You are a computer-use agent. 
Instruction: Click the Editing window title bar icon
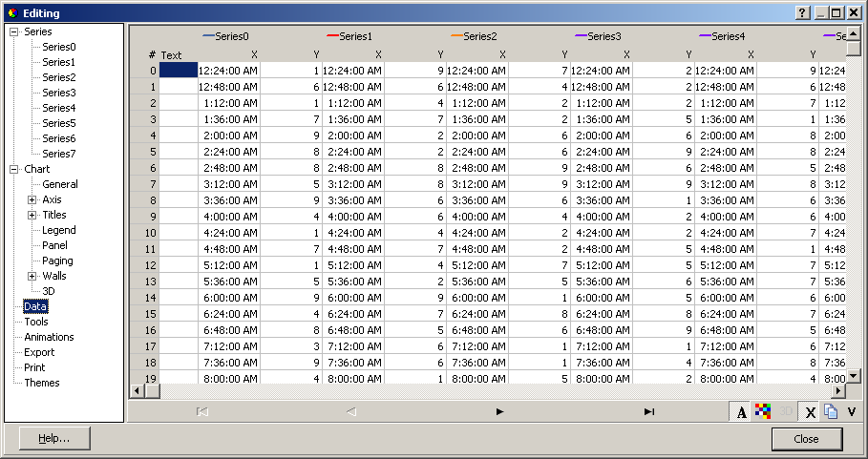click(x=12, y=12)
